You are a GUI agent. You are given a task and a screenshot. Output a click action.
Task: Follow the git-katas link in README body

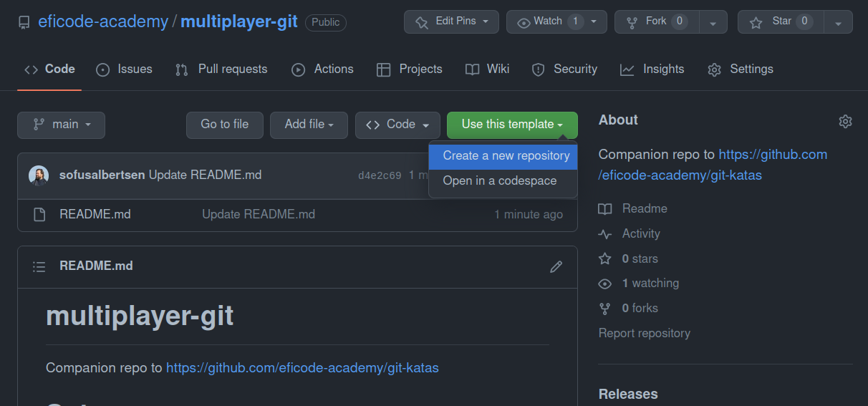pyautogui.click(x=302, y=367)
